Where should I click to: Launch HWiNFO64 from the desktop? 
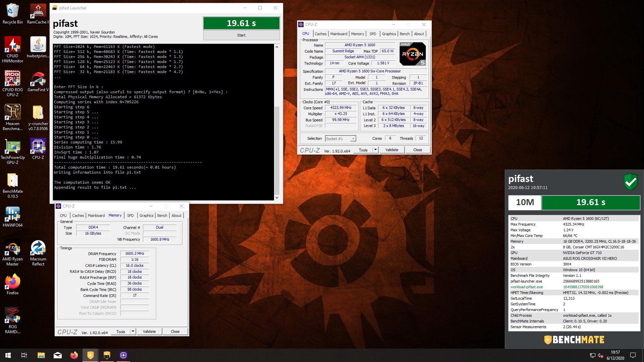13,217
